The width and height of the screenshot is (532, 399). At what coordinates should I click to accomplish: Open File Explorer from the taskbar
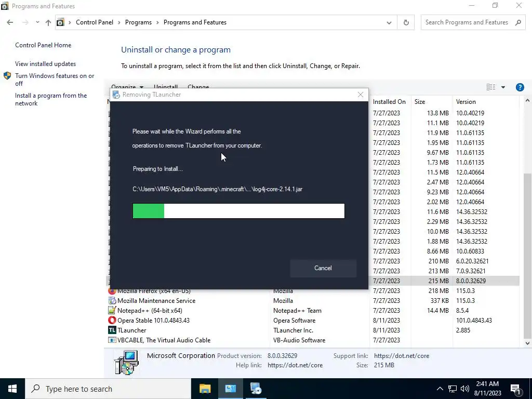click(205, 389)
